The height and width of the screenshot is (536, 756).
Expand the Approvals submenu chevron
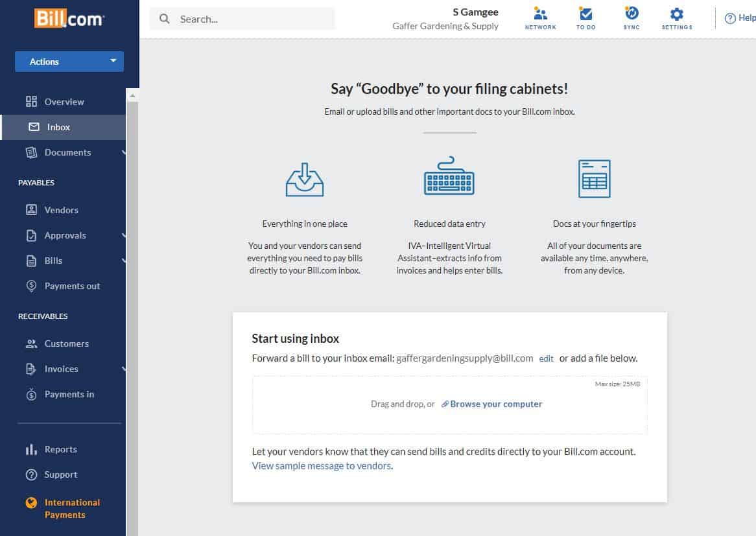pyautogui.click(x=124, y=235)
